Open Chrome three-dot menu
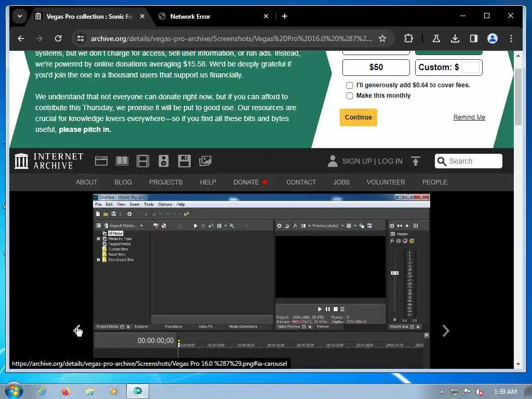The image size is (532, 399). point(511,38)
